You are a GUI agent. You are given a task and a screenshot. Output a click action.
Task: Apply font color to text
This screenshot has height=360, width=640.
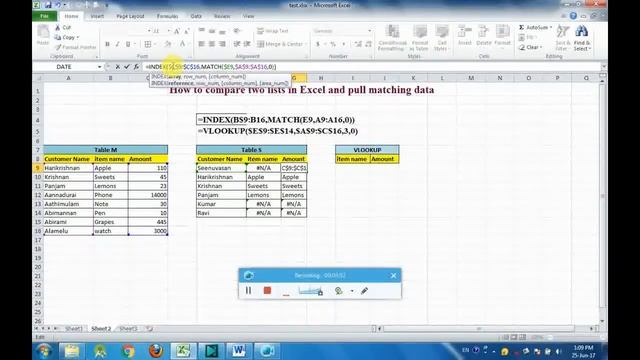[x=182, y=44]
